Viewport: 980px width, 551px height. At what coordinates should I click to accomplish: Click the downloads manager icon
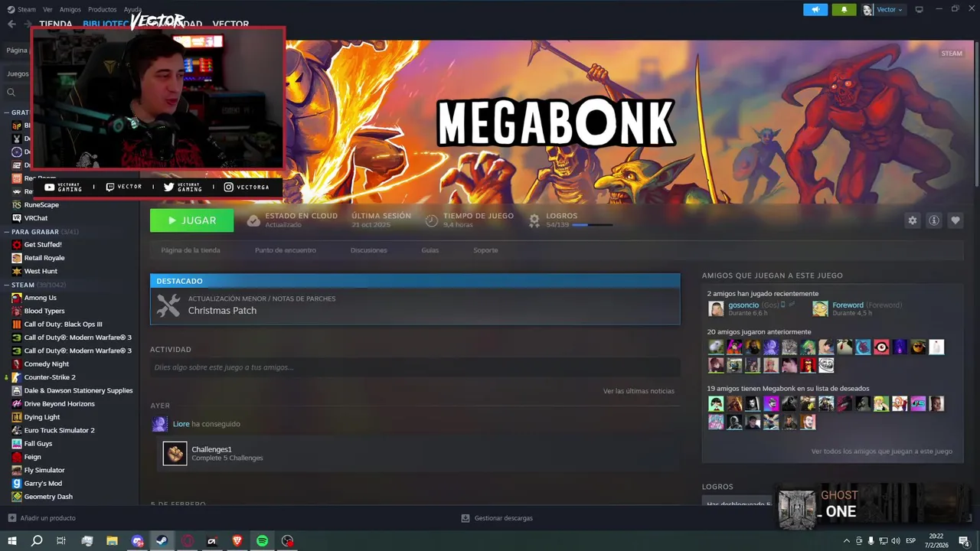pyautogui.click(x=465, y=518)
